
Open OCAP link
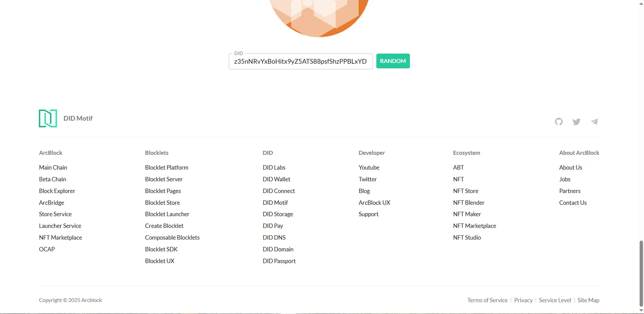(47, 249)
